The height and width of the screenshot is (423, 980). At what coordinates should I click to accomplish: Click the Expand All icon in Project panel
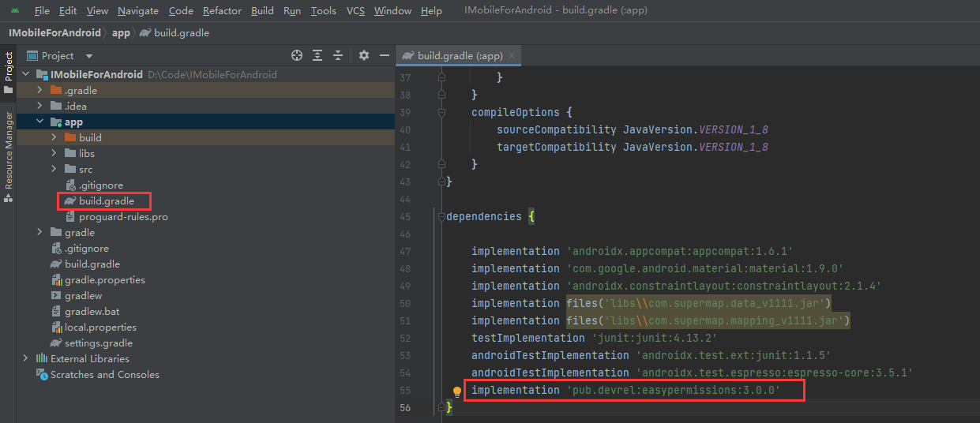317,55
